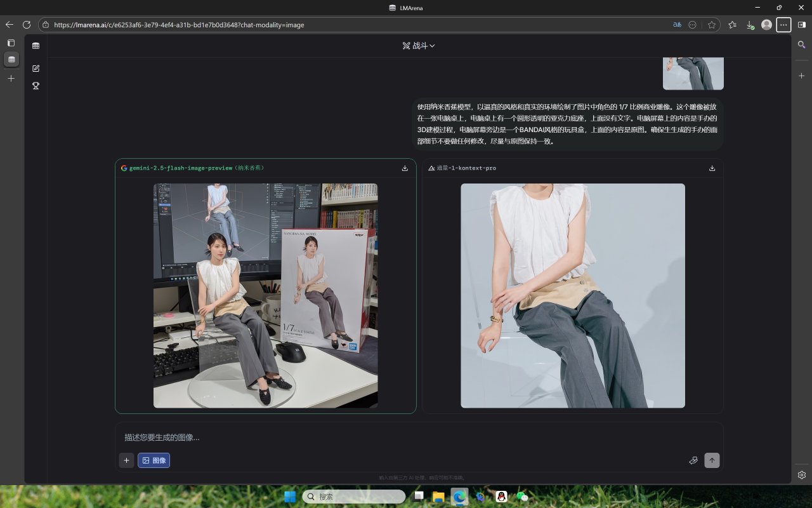The height and width of the screenshot is (508, 812).
Task: Open the browser favorites list
Action: click(733, 25)
